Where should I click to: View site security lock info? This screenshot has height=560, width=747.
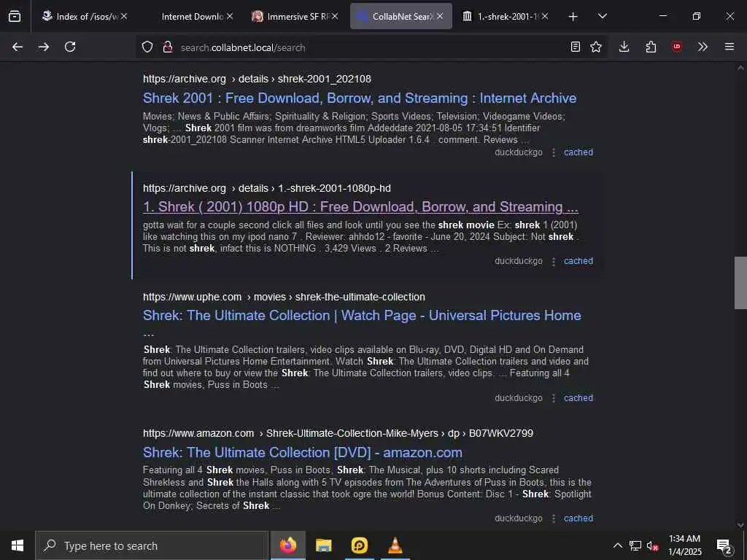point(167,47)
